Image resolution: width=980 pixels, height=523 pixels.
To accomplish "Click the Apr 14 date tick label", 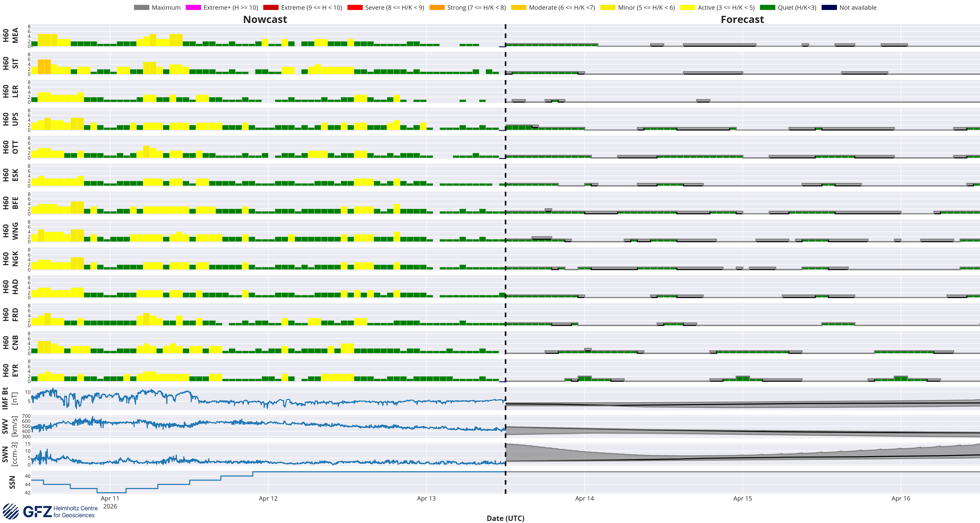I will (x=584, y=498).
